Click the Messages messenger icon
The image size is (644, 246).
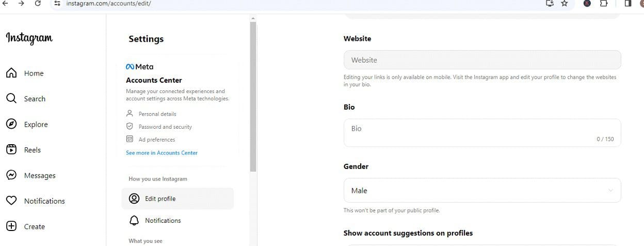11,175
